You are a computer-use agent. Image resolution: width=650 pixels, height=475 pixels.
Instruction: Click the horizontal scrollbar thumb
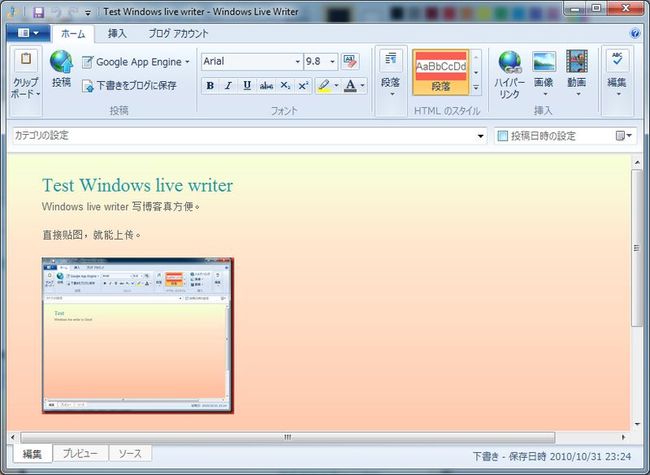click(288, 437)
